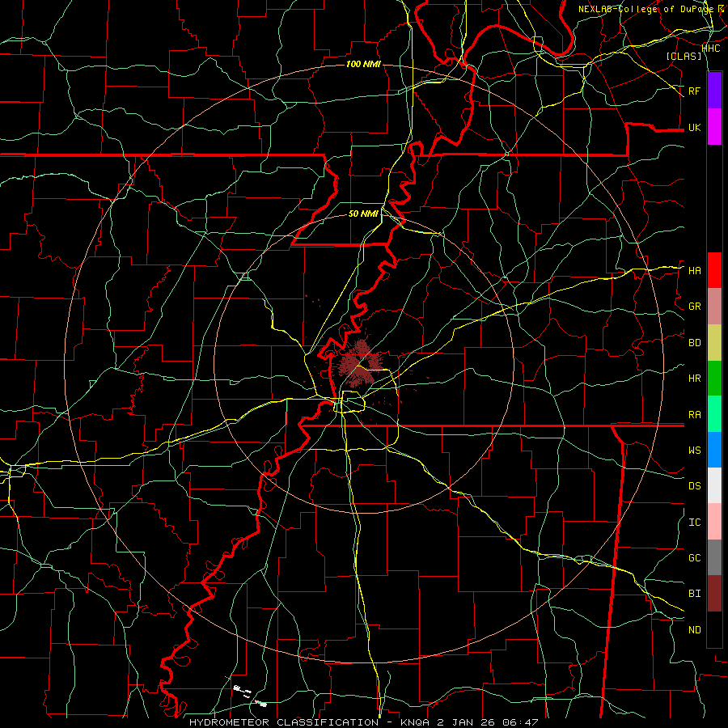
Task: Click the WS legend label
Action: [694, 451]
